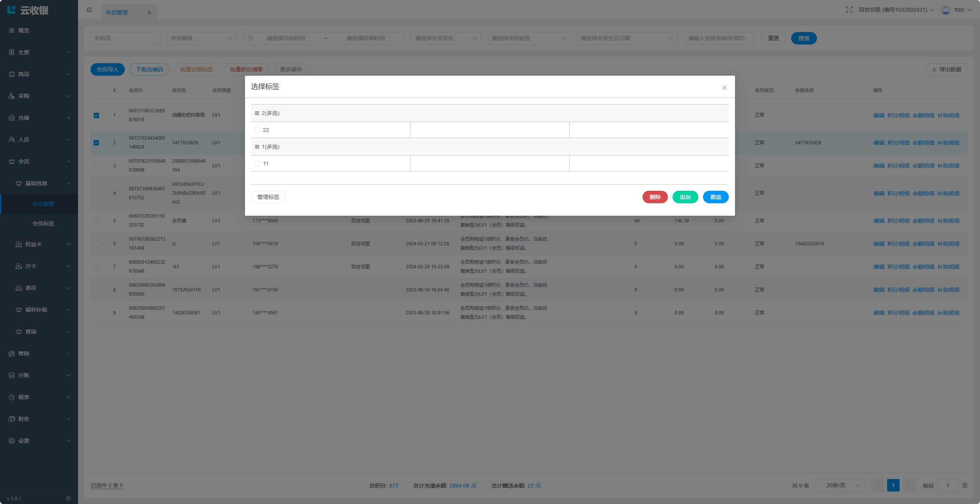Click the sidebar collapse icon
This screenshot has width=980, height=504.
click(x=89, y=10)
